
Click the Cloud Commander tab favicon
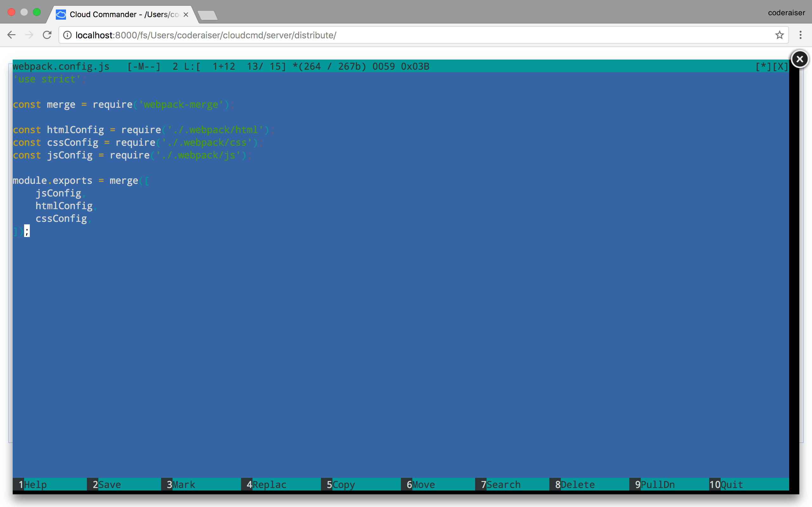point(61,15)
